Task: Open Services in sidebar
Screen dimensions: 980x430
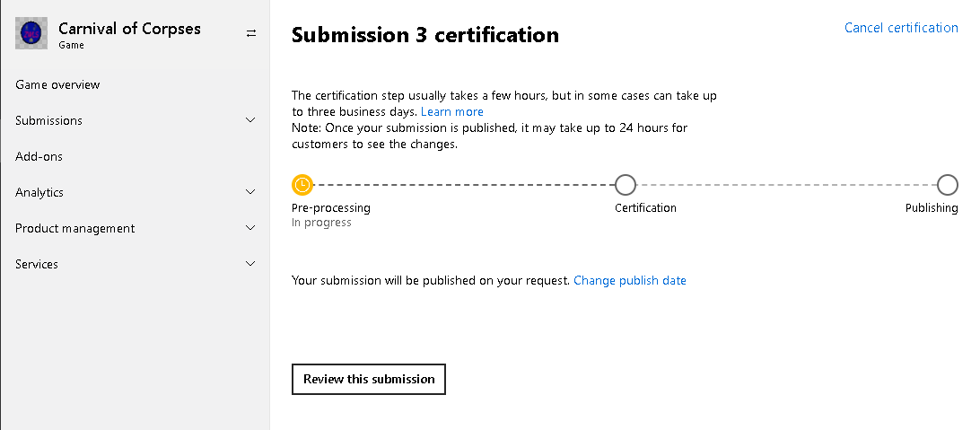Action: [x=37, y=264]
